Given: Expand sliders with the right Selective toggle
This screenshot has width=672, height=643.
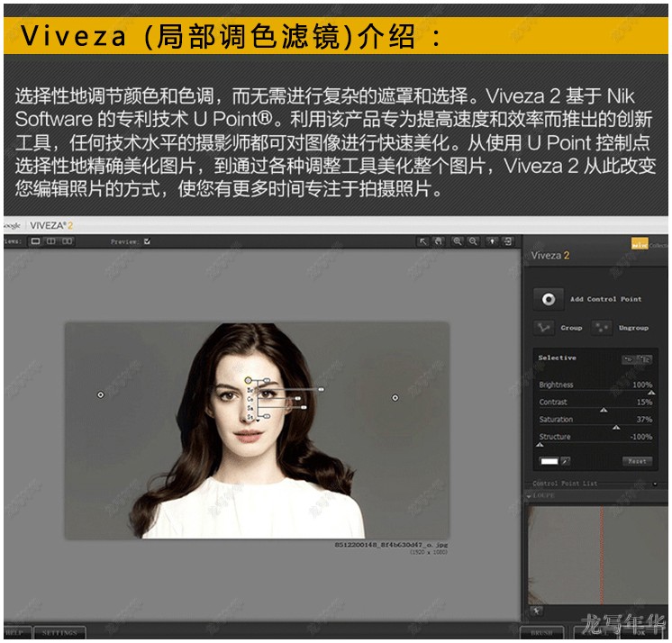Looking at the screenshot, I should pyautogui.click(x=644, y=359).
